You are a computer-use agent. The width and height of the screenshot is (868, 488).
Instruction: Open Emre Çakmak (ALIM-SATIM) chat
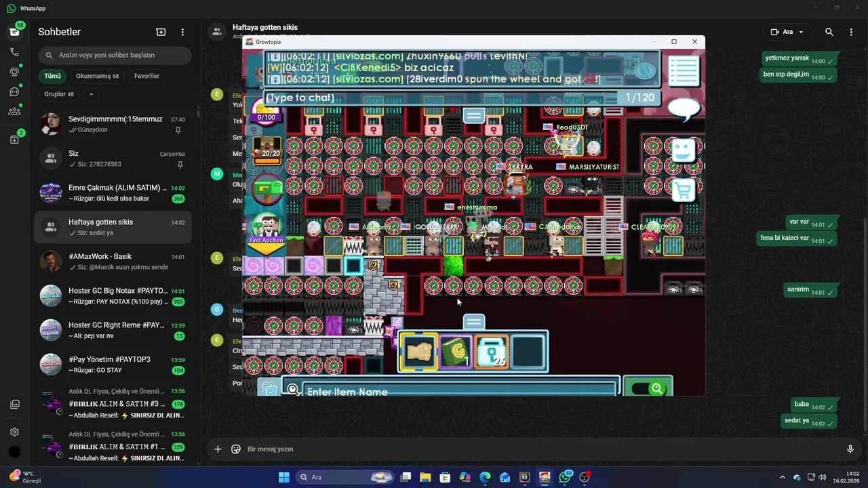(x=113, y=193)
